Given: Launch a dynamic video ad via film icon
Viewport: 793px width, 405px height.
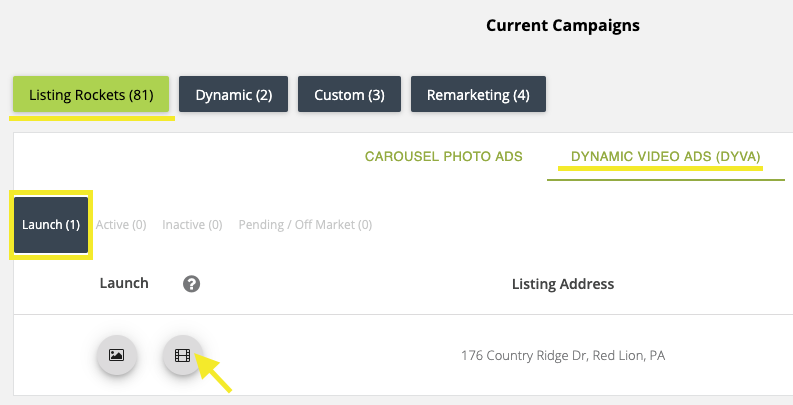Looking at the screenshot, I should pos(182,355).
